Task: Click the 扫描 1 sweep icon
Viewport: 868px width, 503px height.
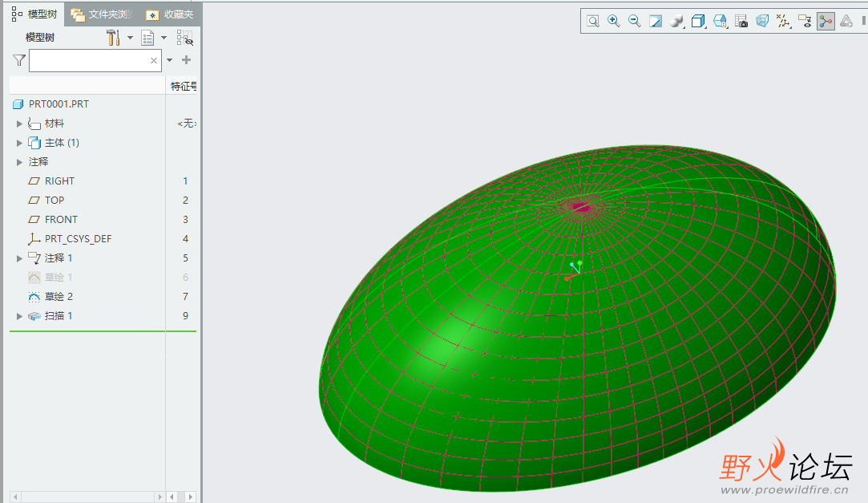Action: click(x=34, y=316)
